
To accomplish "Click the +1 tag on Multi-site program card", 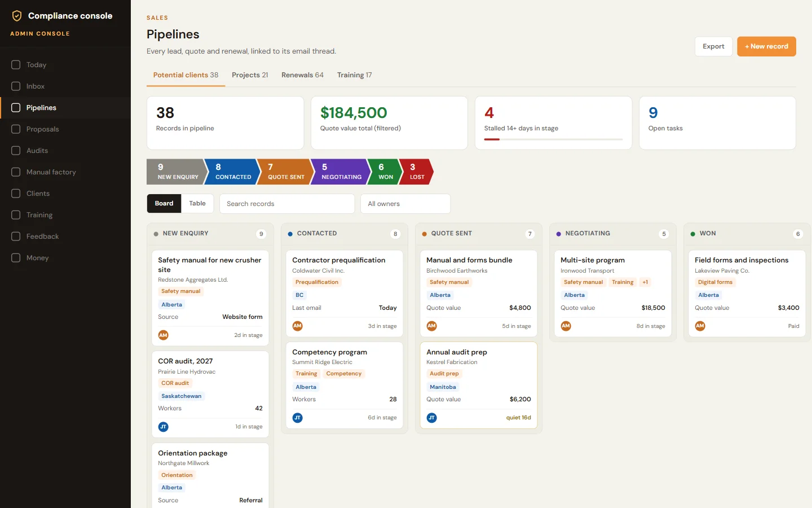I will (x=645, y=282).
